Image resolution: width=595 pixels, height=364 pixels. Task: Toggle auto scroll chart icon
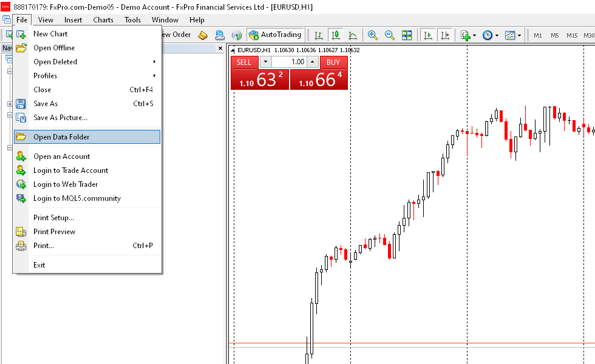(x=428, y=35)
